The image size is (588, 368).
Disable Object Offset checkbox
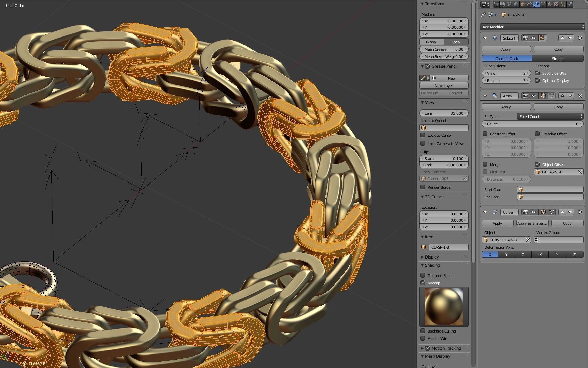537,164
